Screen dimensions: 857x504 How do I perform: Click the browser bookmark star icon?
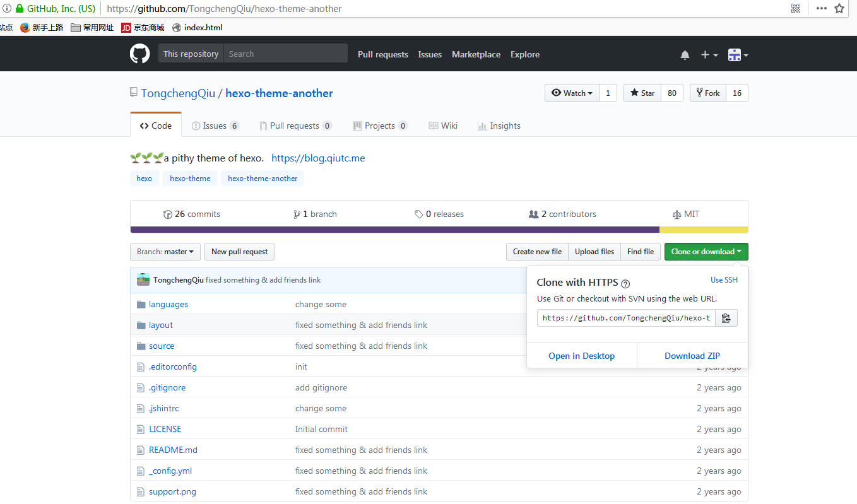pos(839,8)
